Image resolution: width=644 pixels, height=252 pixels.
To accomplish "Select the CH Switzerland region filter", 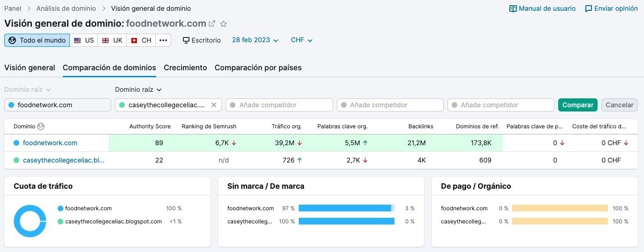I will click(x=141, y=40).
